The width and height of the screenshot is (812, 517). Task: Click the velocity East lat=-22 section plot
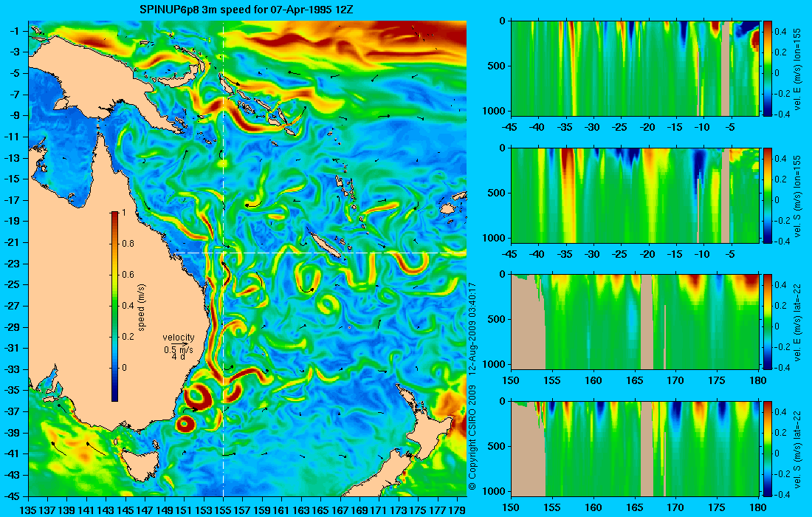click(x=635, y=322)
